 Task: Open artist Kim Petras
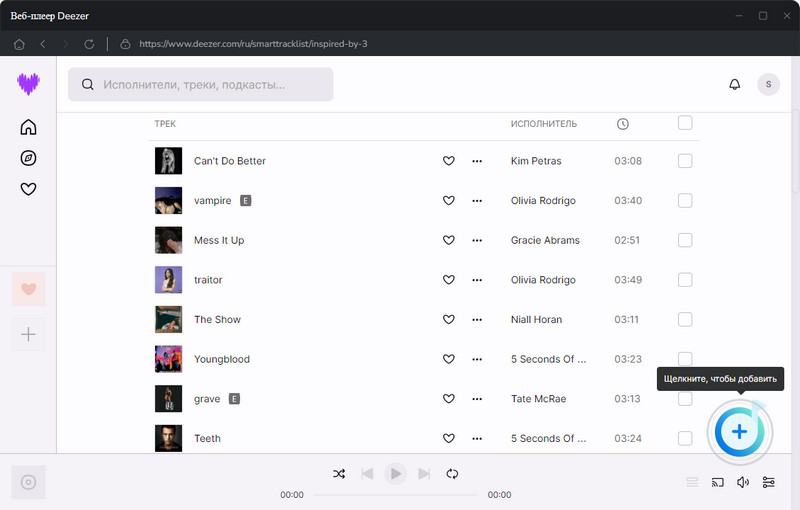536,161
